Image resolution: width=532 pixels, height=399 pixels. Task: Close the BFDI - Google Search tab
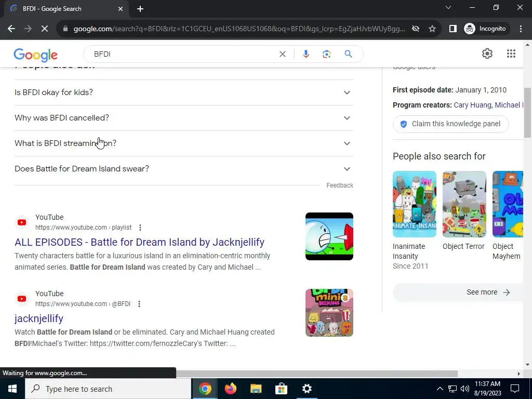tap(121, 9)
